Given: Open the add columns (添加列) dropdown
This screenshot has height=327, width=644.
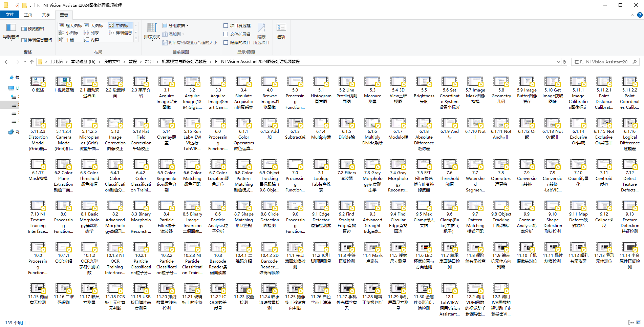Looking at the screenshot, I should (x=173, y=34).
